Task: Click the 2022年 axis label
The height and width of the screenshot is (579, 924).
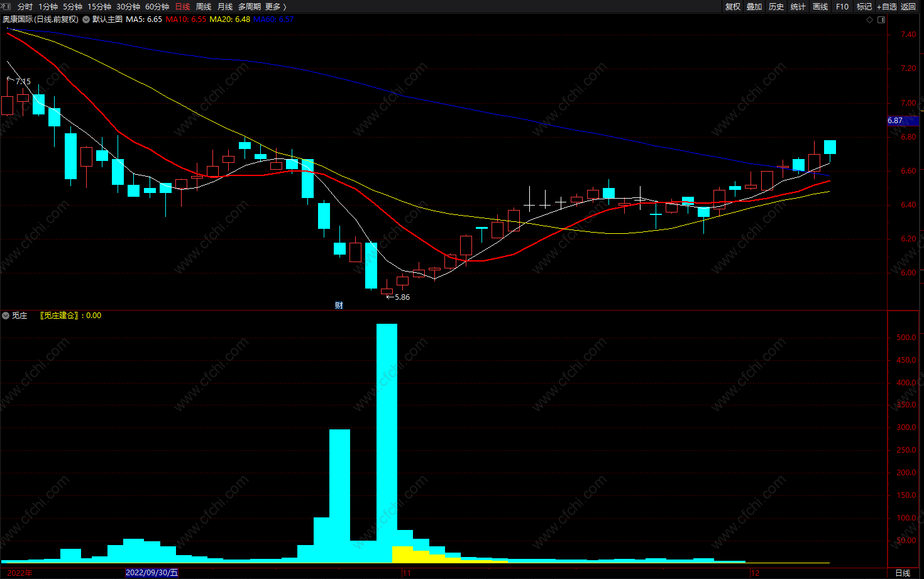Action: click(x=20, y=573)
